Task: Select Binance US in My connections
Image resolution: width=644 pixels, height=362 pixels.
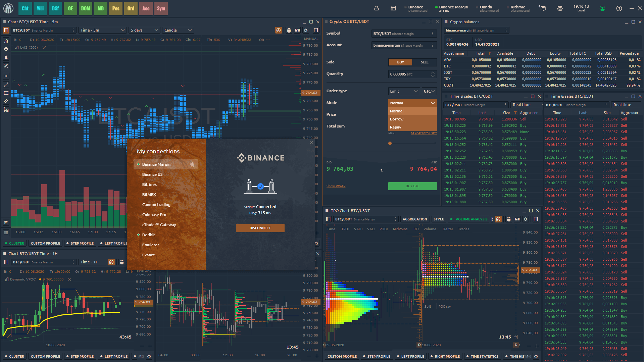Action: [152, 174]
